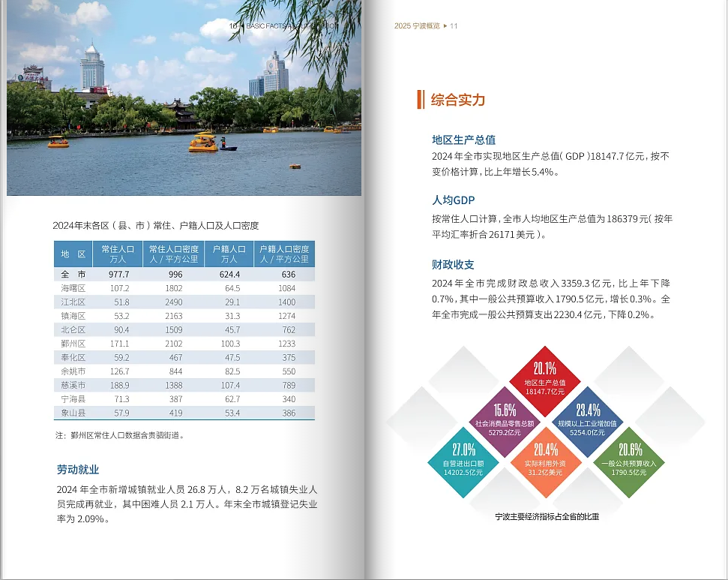Click the 地区 column header in table
The width and height of the screenshot is (728, 580).
73,254
